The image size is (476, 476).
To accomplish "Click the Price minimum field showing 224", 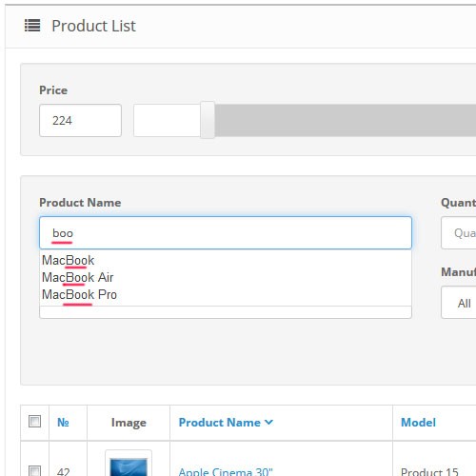I will click(80, 120).
